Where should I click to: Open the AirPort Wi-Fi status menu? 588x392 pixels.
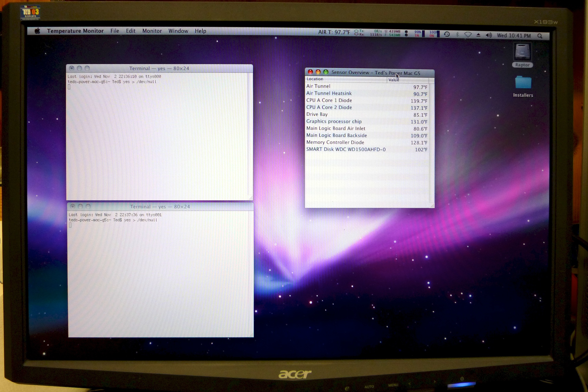point(468,35)
